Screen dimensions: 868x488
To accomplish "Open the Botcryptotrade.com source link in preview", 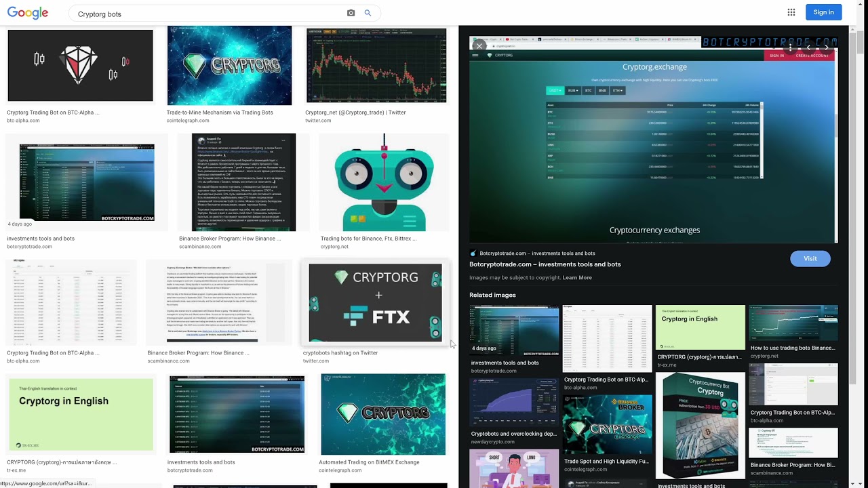I will (532, 253).
